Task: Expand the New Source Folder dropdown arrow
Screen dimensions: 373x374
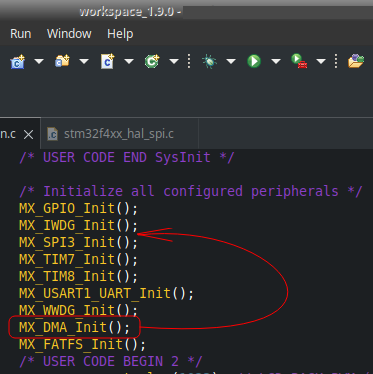Action: [x=84, y=61]
